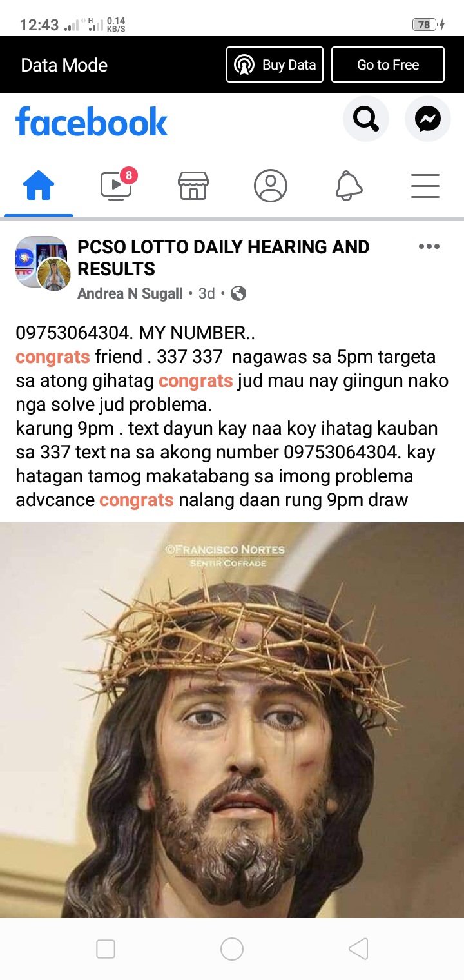Image resolution: width=464 pixels, height=980 pixels.
Task: Go to the Home feed tab
Action: coord(39,186)
